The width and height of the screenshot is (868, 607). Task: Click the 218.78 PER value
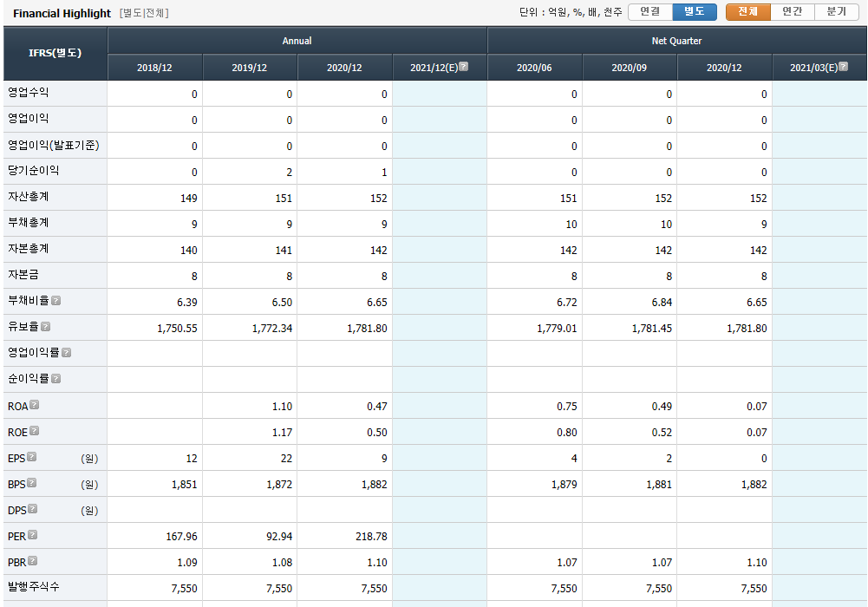click(x=371, y=536)
